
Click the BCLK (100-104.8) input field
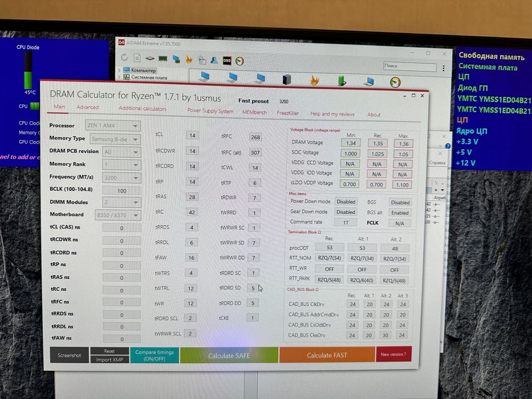pos(121,191)
